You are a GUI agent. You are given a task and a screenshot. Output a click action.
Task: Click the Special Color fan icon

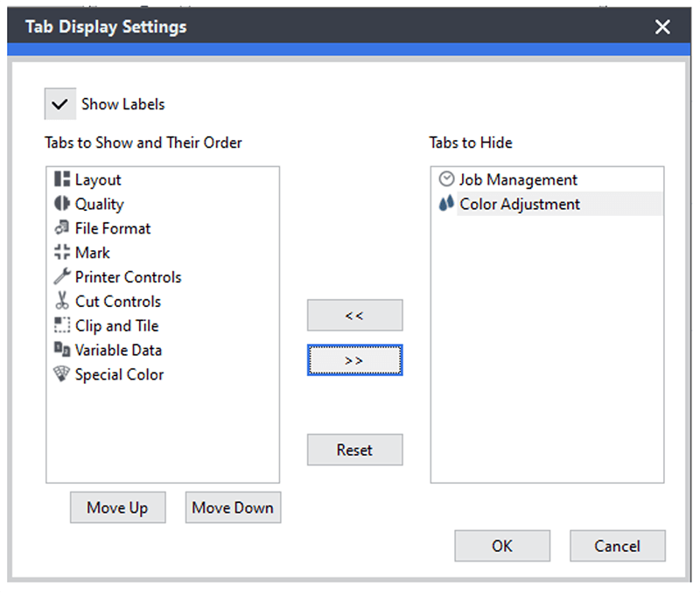[x=61, y=374]
